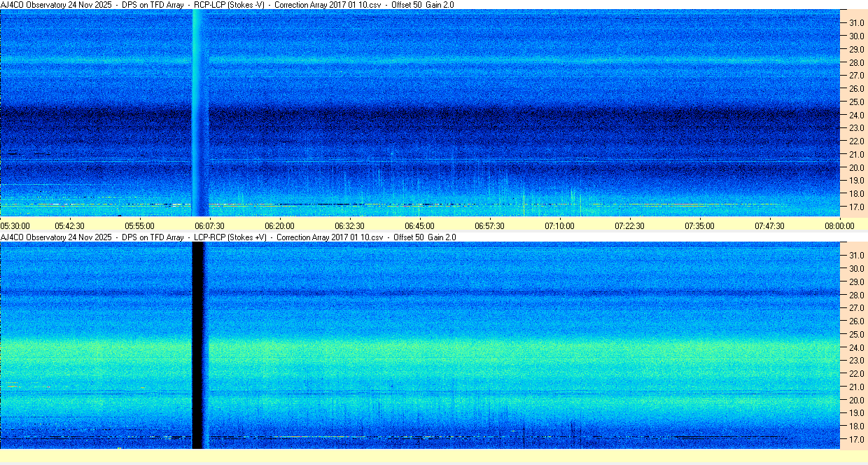This screenshot has width=868, height=465.
Task: Click 20.0 frequency label on Stokes -V chart
Action: (856, 168)
